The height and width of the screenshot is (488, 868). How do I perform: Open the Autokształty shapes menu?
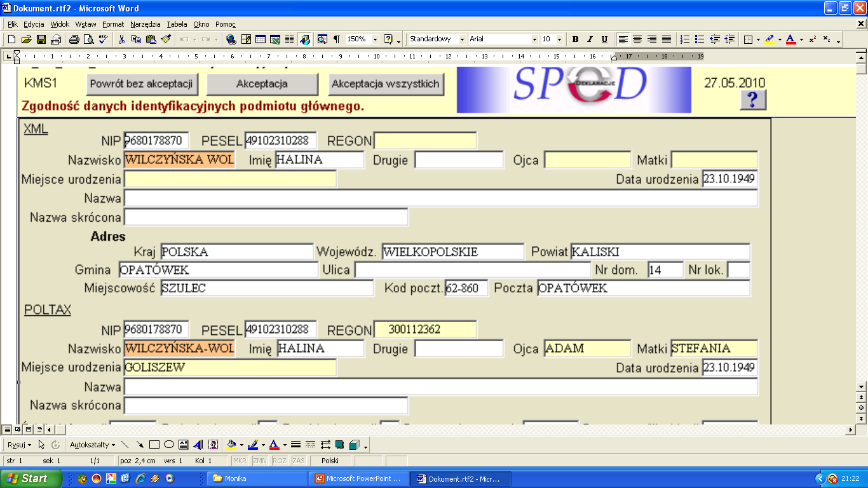[92, 445]
